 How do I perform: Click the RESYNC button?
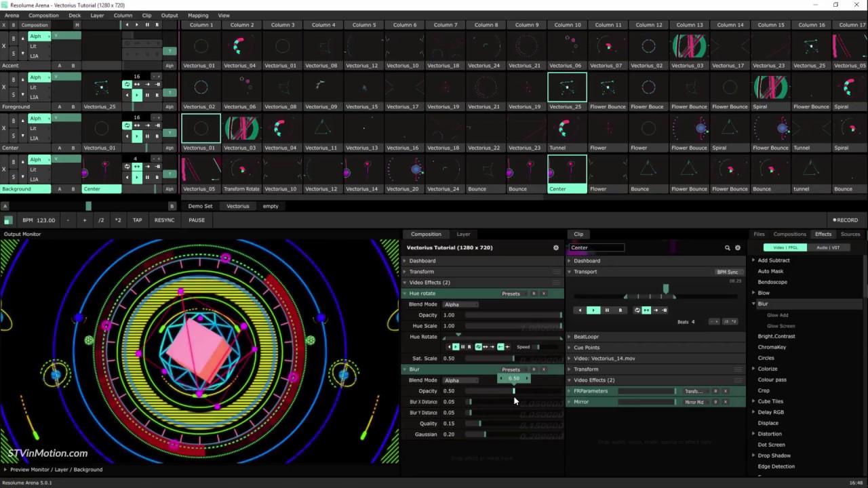[164, 220]
